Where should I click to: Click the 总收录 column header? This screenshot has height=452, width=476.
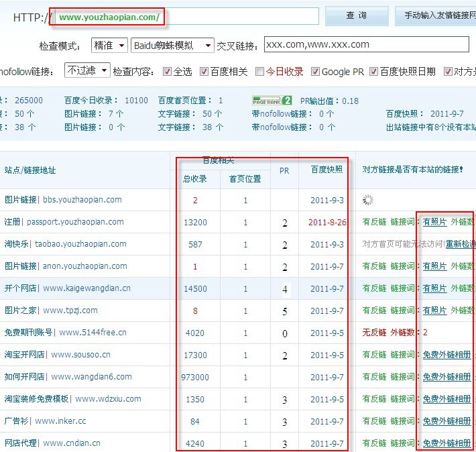(x=195, y=179)
